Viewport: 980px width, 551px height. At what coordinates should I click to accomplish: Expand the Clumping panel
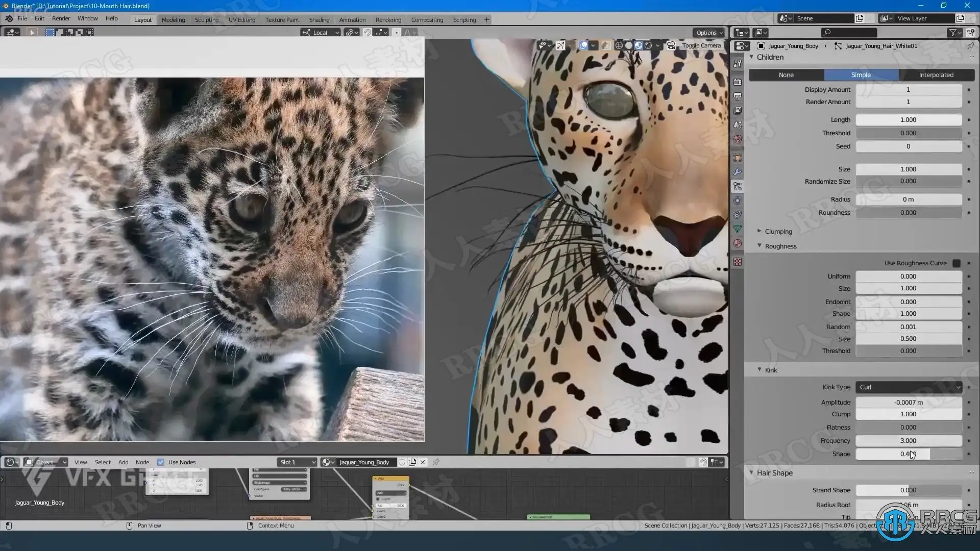[778, 232]
